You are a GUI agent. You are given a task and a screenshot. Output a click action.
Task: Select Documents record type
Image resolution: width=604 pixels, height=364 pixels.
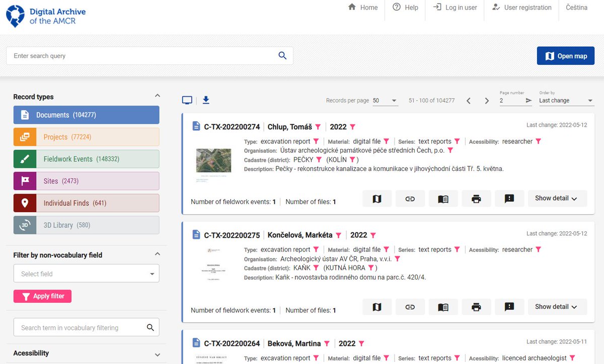click(x=86, y=115)
